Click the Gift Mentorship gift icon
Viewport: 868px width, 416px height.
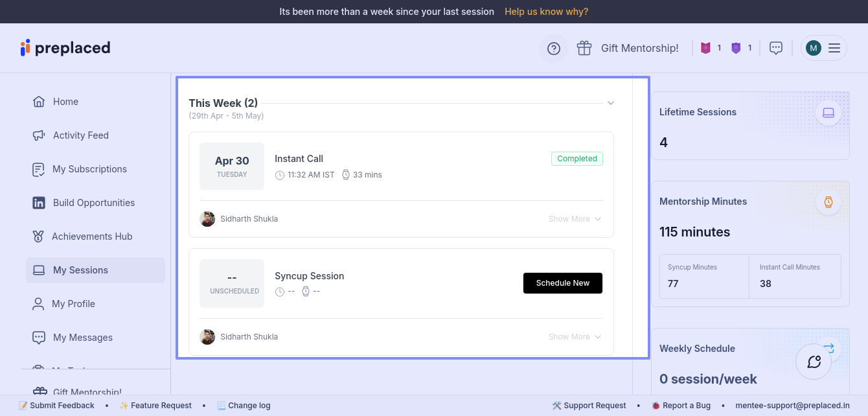[584, 48]
